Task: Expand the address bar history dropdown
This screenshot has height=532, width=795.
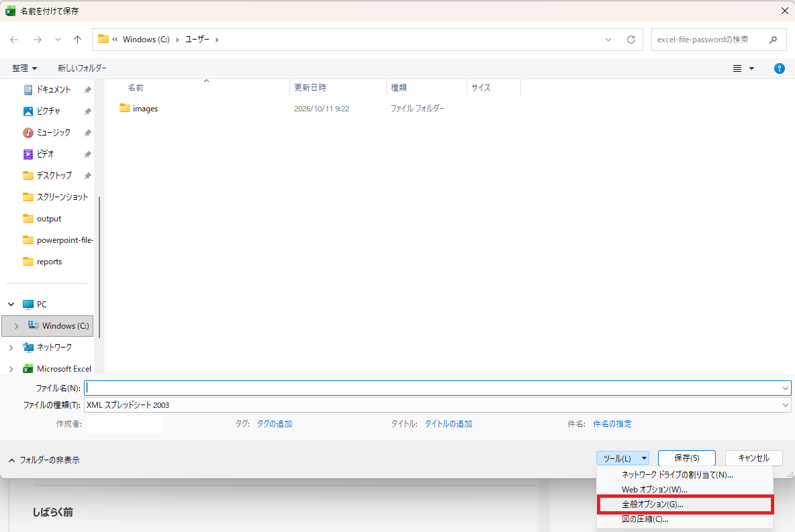Action: click(x=608, y=40)
